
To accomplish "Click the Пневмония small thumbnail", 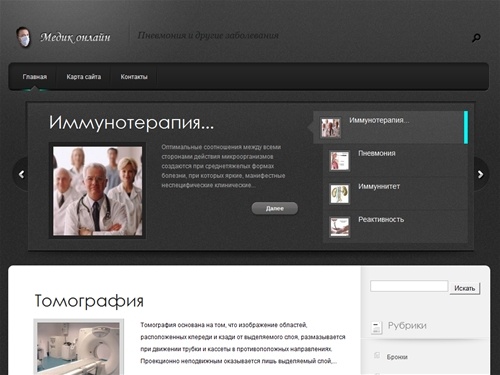I will coord(340,160).
